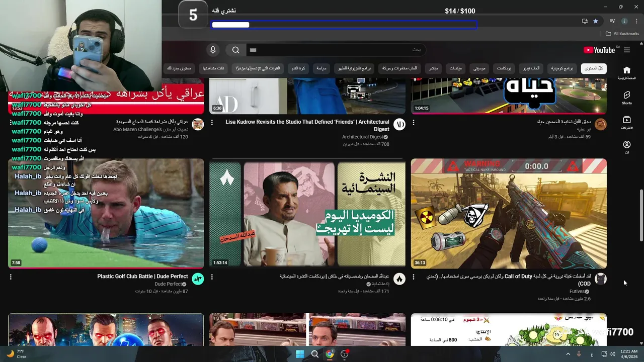
Task: Open the Plastic Golf Club Battle title link
Action: [x=142, y=277]
